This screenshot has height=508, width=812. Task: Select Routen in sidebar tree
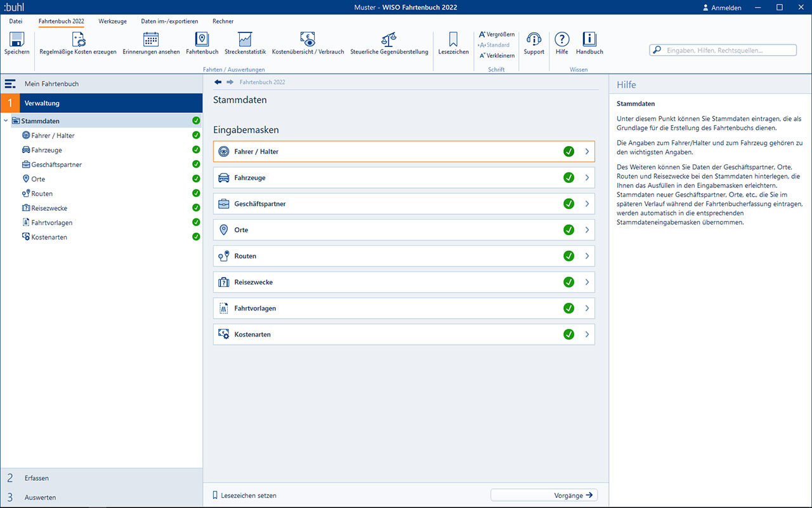[x=42, y=194]
